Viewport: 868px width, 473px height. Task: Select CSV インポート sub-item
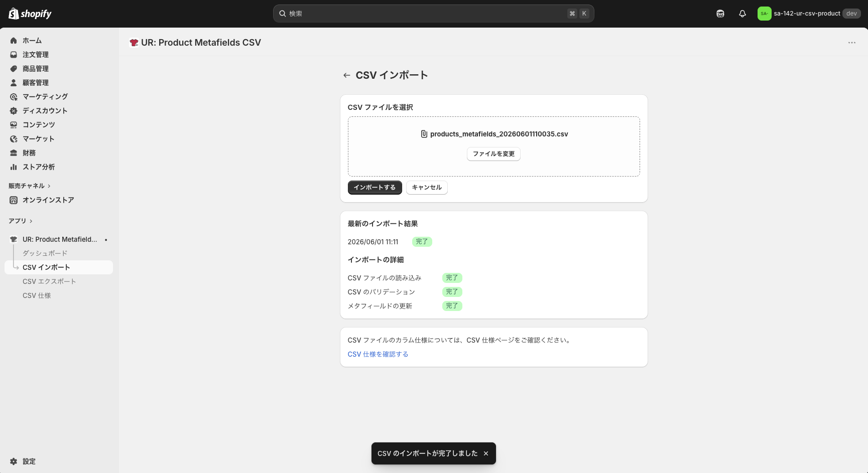point(59,267)
